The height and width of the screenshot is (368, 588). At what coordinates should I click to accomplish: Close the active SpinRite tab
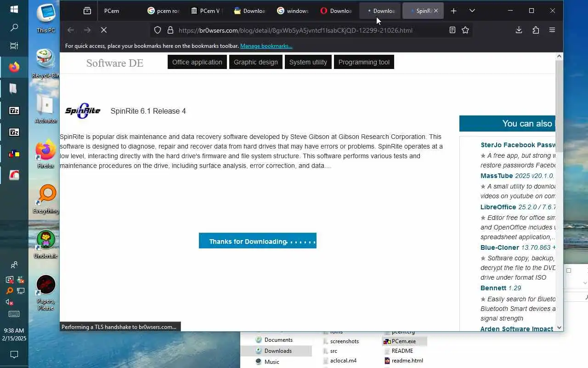(x=436, y=11)
